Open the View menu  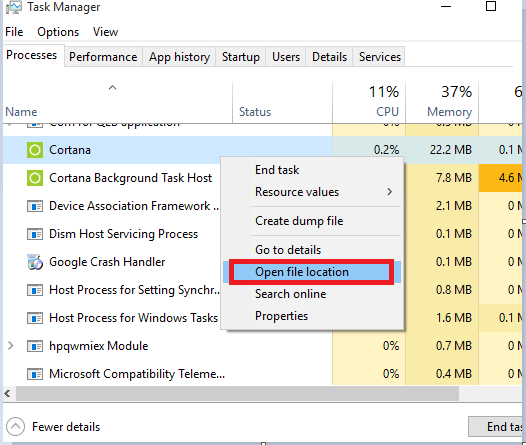[105, 32]
